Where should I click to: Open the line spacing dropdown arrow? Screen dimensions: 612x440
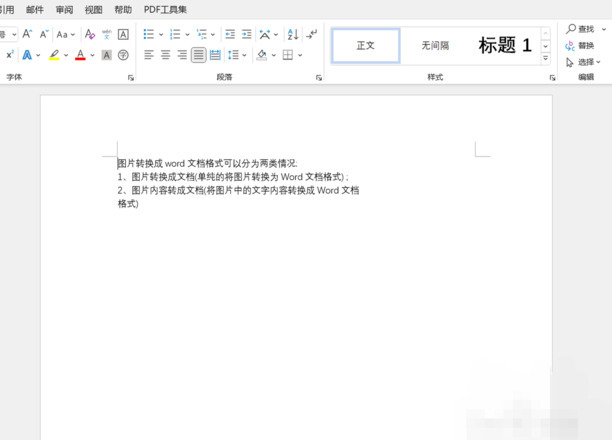coord(244,55)
